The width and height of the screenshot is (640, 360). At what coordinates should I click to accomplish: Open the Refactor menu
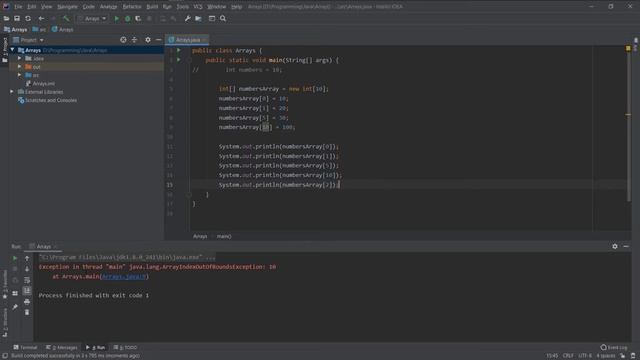point(132,7)
